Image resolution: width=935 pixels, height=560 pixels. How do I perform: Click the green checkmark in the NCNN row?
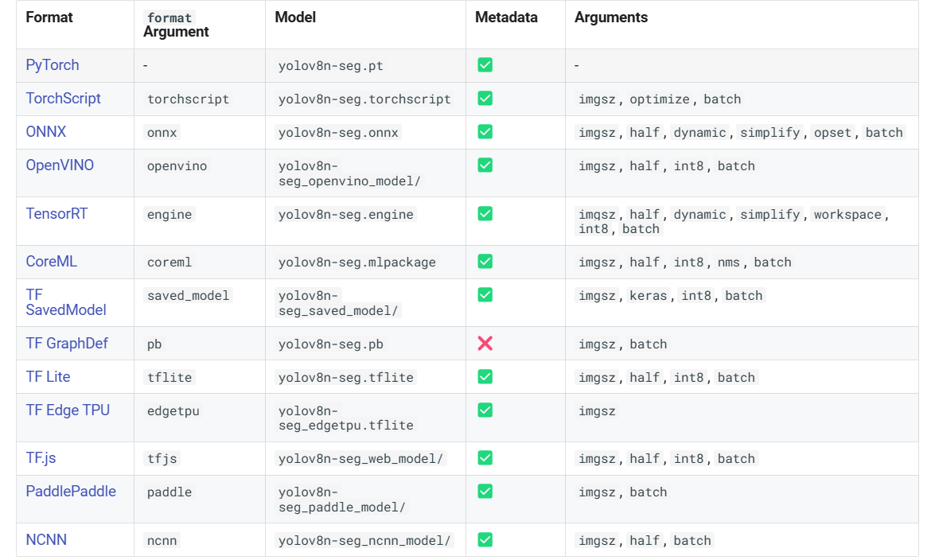click(485, 540)
